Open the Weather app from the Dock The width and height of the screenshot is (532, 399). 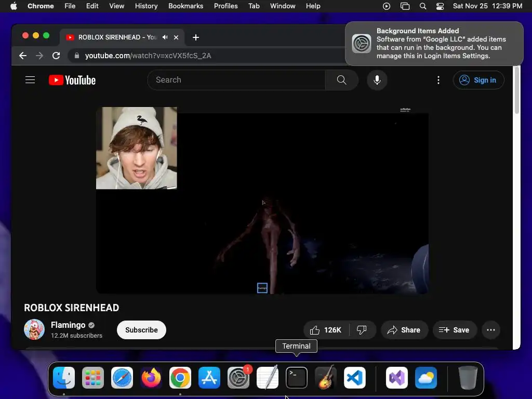click(x=426, y=378)
